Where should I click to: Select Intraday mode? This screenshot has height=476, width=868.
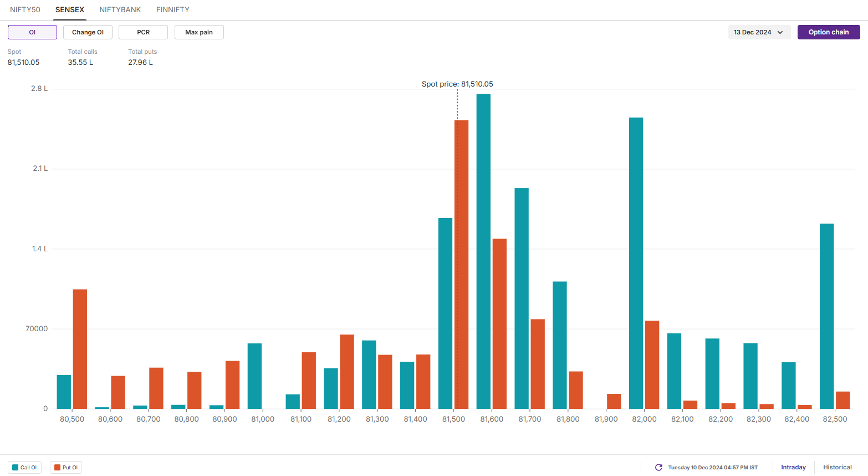coord(793,467)
